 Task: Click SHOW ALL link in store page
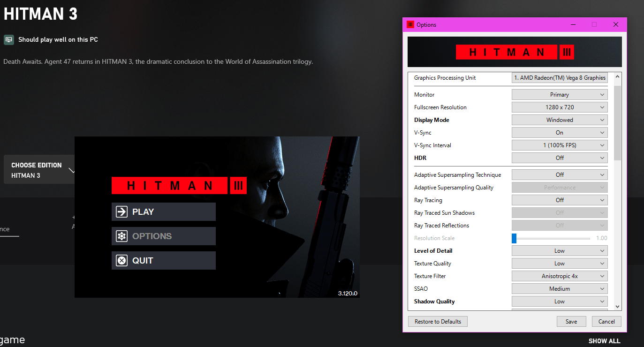click(604, 341)
